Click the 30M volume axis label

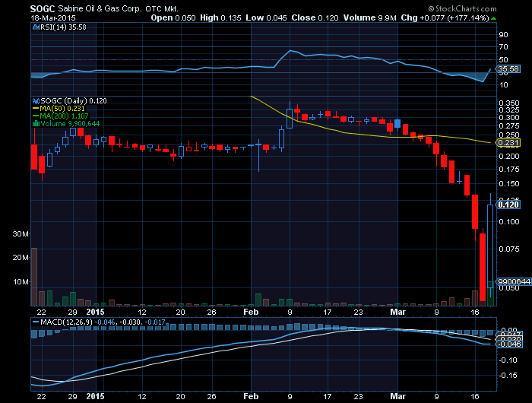tap(21, 234)
